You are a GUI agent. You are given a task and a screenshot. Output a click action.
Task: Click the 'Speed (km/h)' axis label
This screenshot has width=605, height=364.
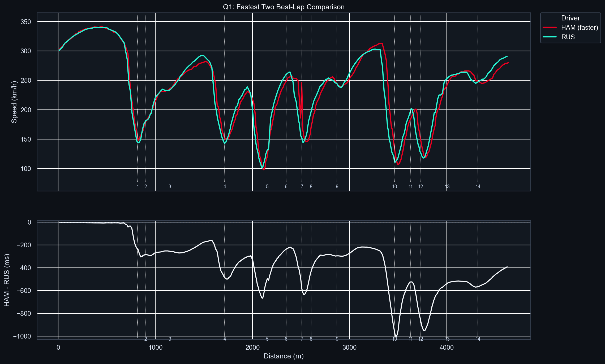pos(14,102)
